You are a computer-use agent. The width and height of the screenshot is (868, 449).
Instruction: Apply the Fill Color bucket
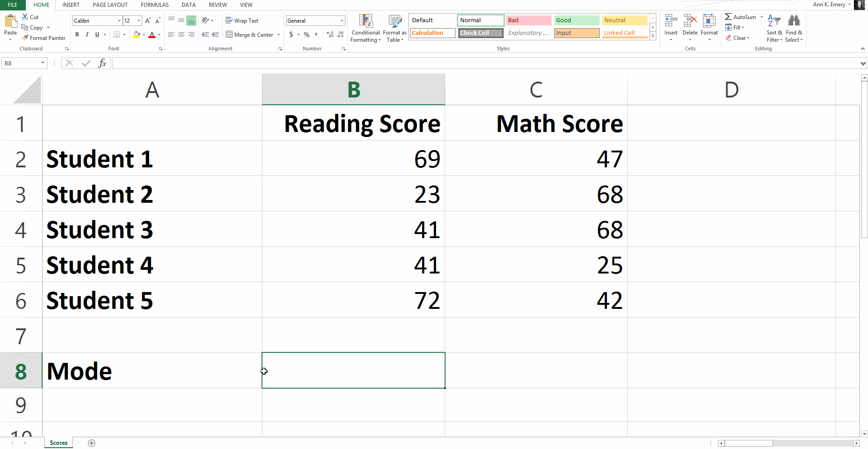point(136,34)
